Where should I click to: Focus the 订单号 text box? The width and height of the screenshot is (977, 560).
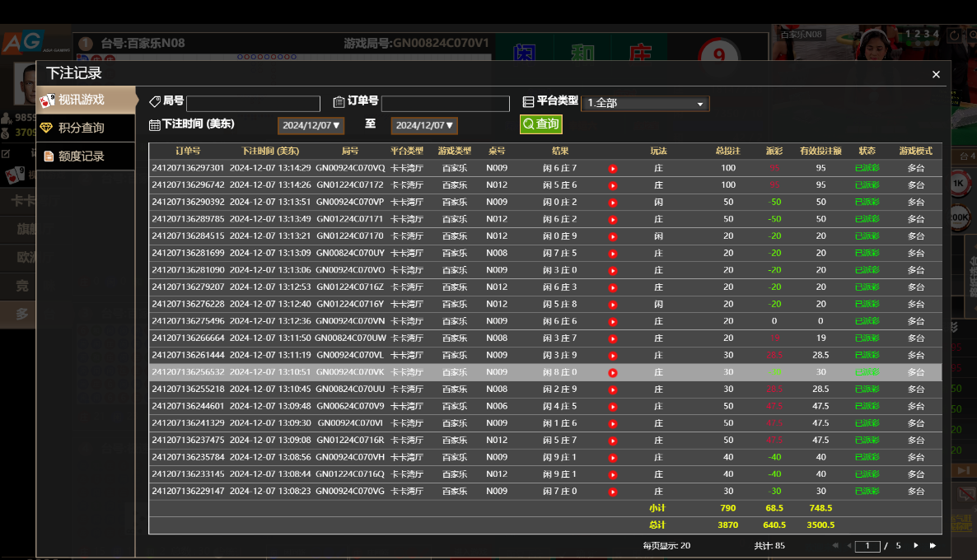(x=445, y=104)
